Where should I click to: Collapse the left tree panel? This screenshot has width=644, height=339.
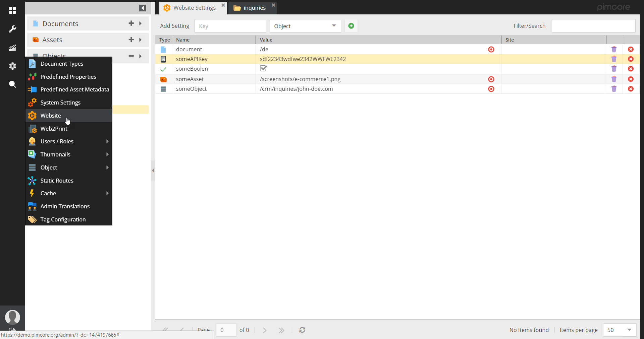[x=143, y=8]
